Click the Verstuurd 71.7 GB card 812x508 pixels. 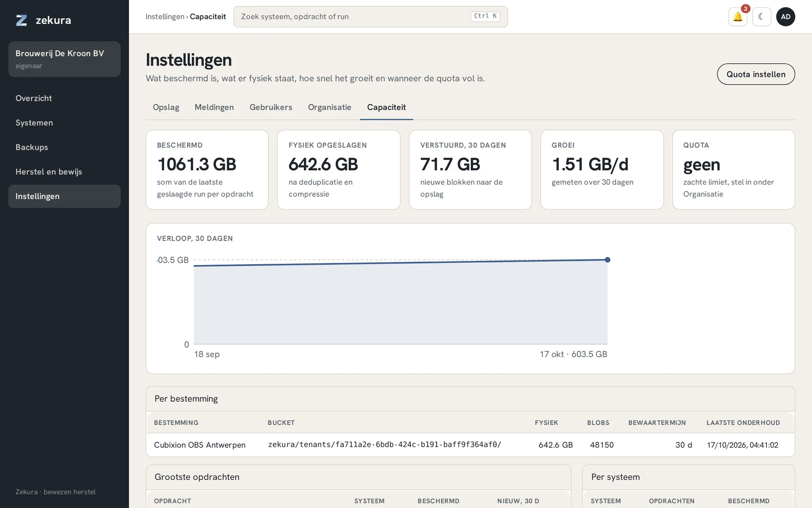471,170
